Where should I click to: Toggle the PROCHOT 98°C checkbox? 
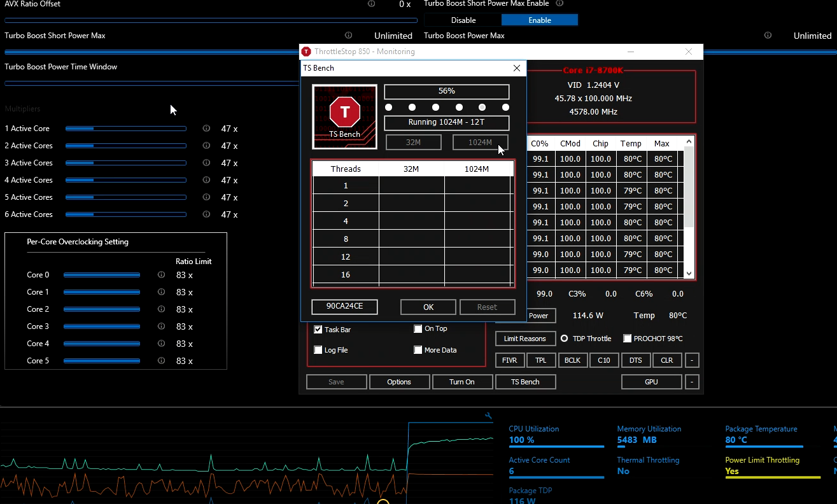pos(627,339)
